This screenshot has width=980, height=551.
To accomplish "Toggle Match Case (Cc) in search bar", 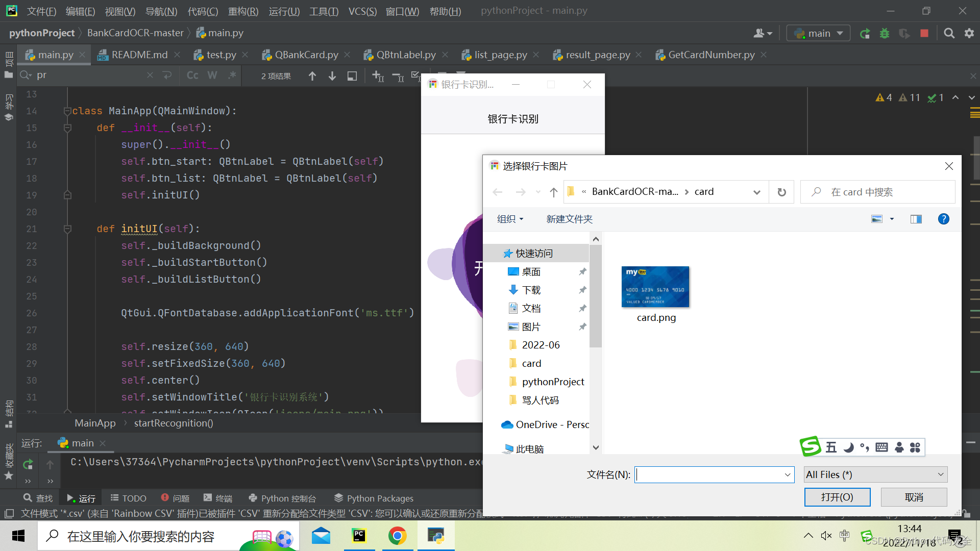I will (x=192, y=76).
